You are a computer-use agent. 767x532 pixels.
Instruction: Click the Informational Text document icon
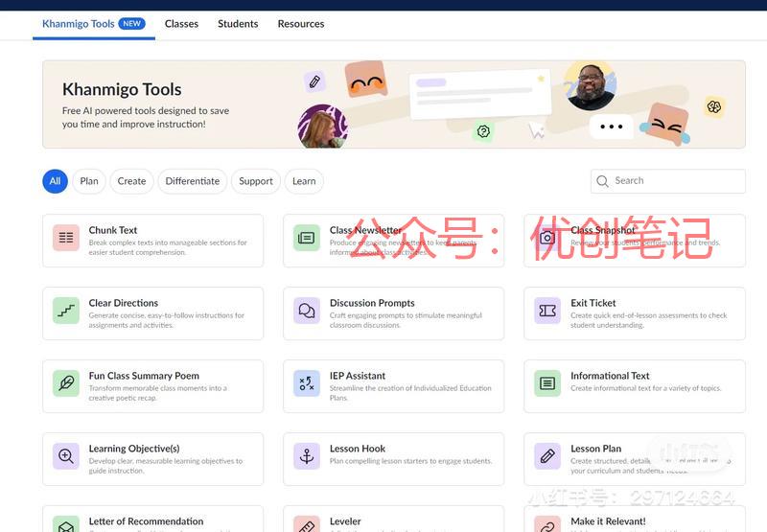click(x=547, y=383)
